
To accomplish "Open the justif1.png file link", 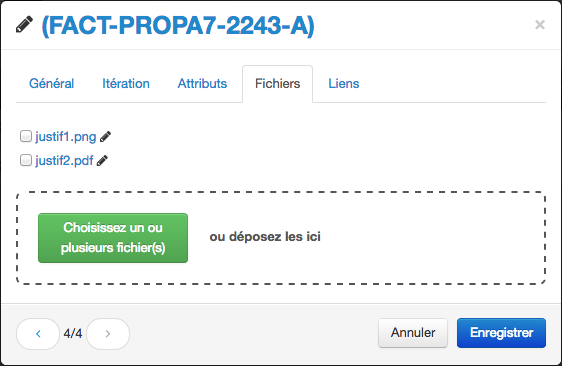I will pyautogui.click(x=66, y=137).
